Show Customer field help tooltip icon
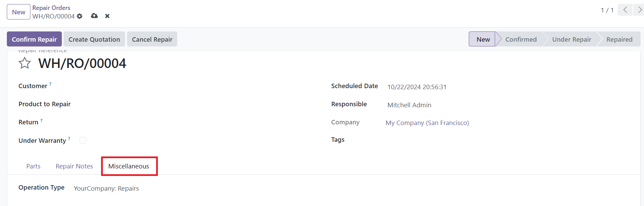The width and height of the screenshot is (644, 206). click(50, 84)
